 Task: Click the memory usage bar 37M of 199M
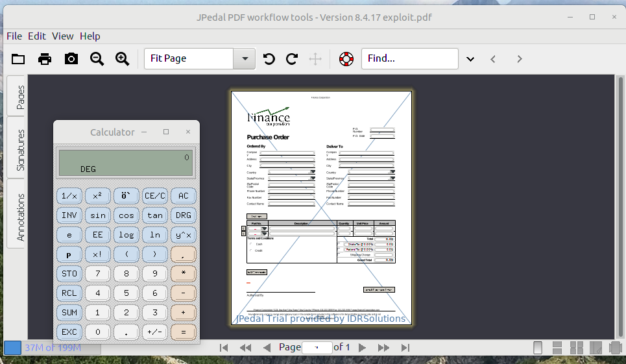[x=53, y=348]
